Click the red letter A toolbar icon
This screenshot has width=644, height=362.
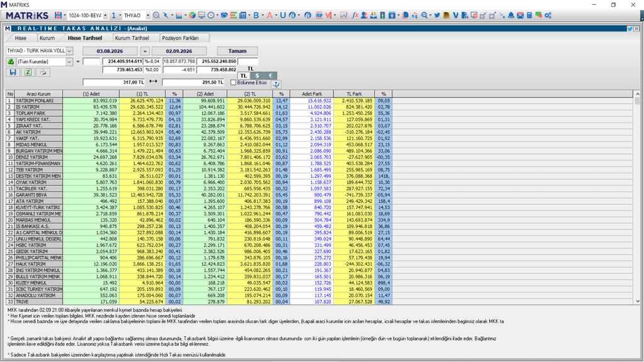(269, 15)
